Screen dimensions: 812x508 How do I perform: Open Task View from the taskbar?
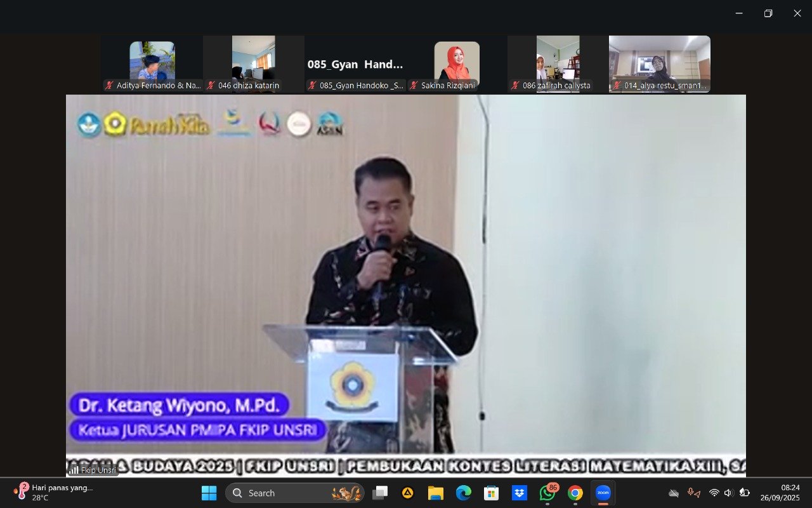tap(380, 493)
